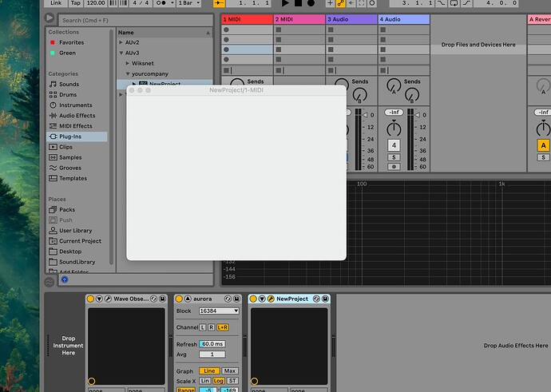
Task: Solo track 4 Audio
Action: (394, 157)
